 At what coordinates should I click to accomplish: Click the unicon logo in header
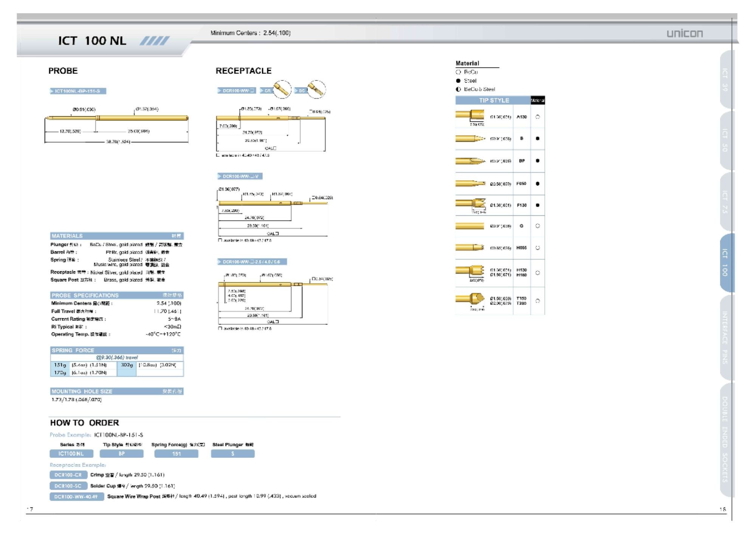685,34
